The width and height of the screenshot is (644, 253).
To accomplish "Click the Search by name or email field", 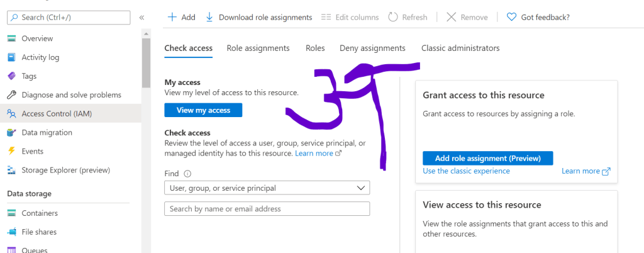I will [x=267, y=209].
